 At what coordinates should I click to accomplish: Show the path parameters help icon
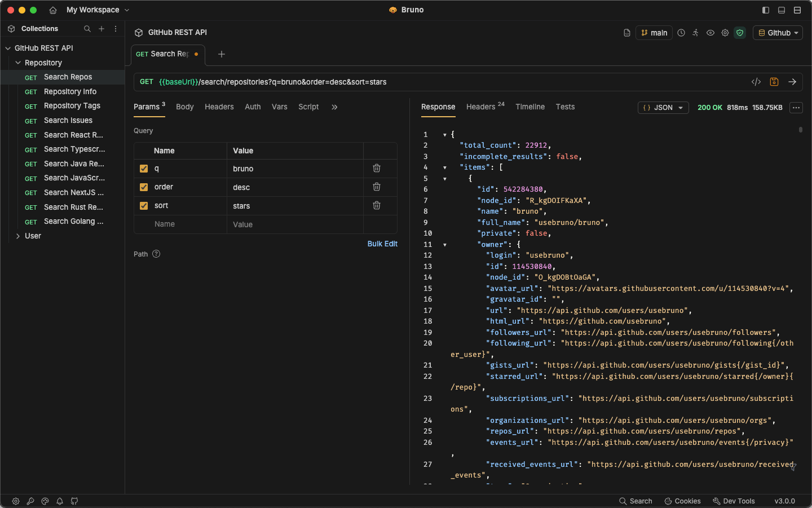coord(156,254)
